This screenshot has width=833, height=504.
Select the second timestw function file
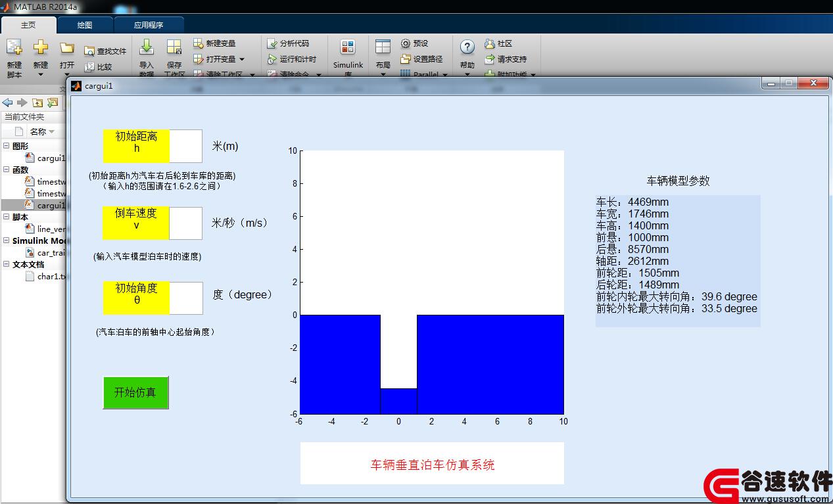pos(45,193)
